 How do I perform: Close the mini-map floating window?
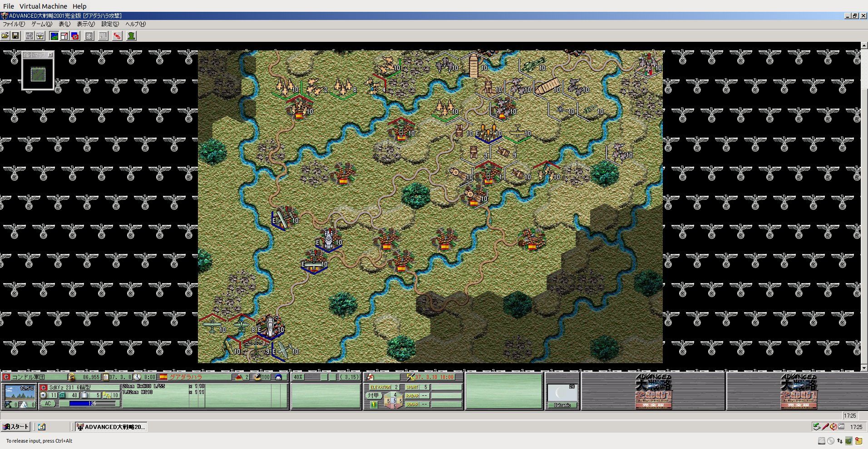coord(50,55)
